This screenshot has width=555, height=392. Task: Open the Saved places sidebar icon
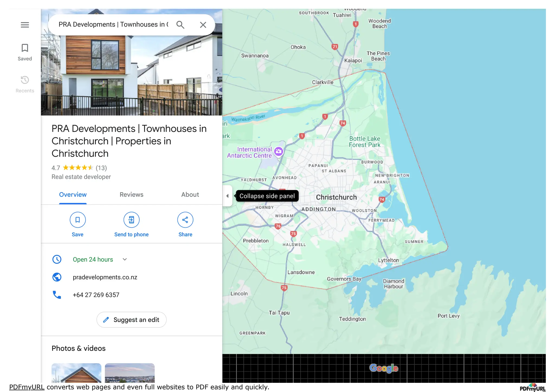pos(25,52)
